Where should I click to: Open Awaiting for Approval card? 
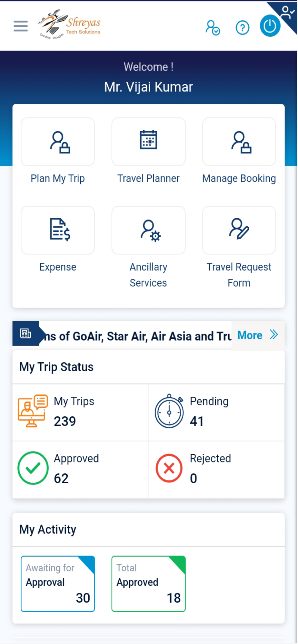pyautogui.click(x=58, y=583)
